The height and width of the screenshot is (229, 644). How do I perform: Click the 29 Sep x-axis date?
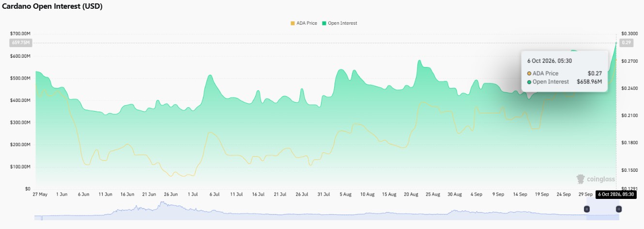(585, 194)
